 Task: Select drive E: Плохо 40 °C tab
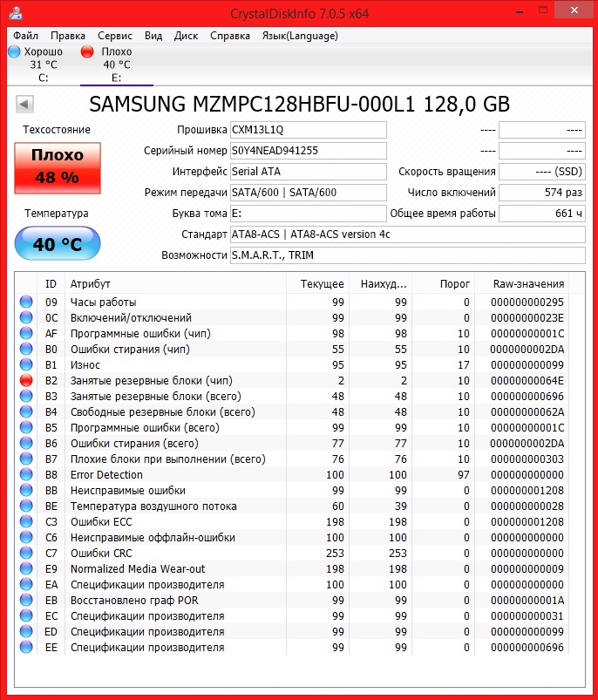pos(117,65)
